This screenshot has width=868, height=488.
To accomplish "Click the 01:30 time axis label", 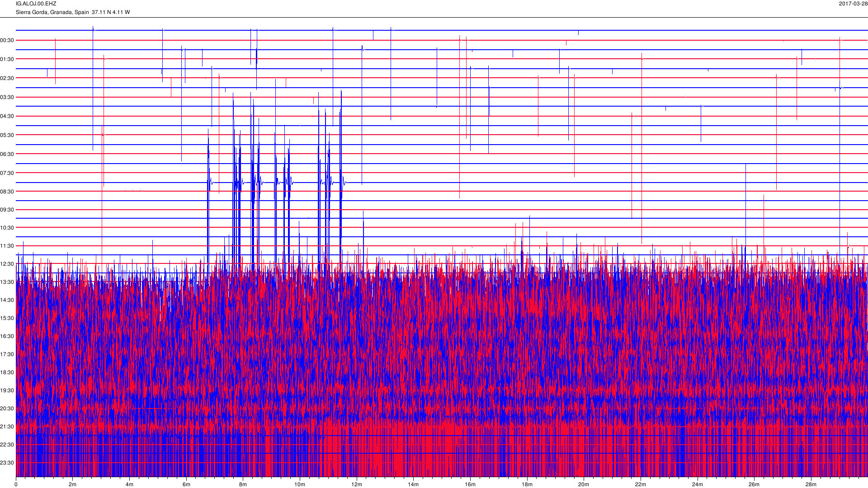I will pyautogui.click(x=7, y=59).
